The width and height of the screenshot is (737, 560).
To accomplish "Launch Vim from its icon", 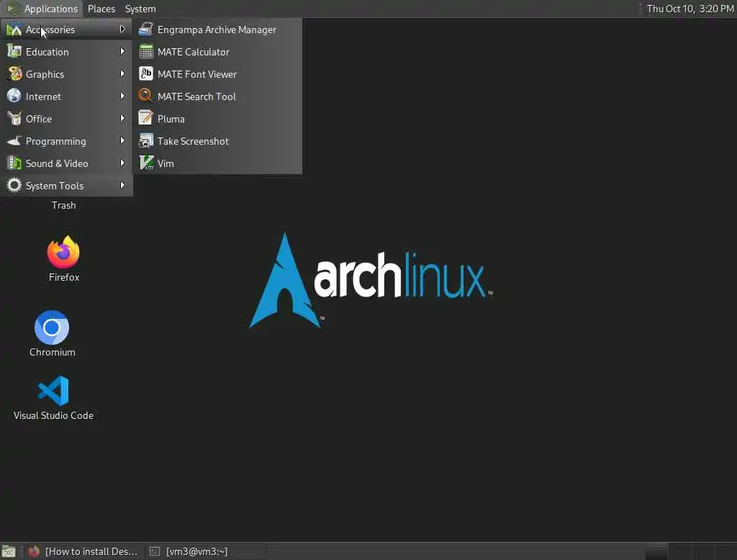I will coord(145,163).
